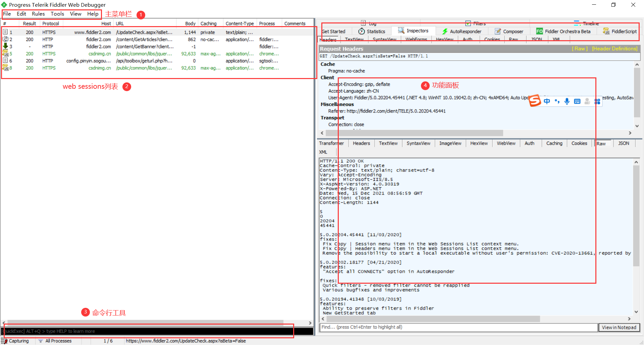Click the Timeline icon
This screenshot has width=644, height=345.
click(x=577, y=23)
